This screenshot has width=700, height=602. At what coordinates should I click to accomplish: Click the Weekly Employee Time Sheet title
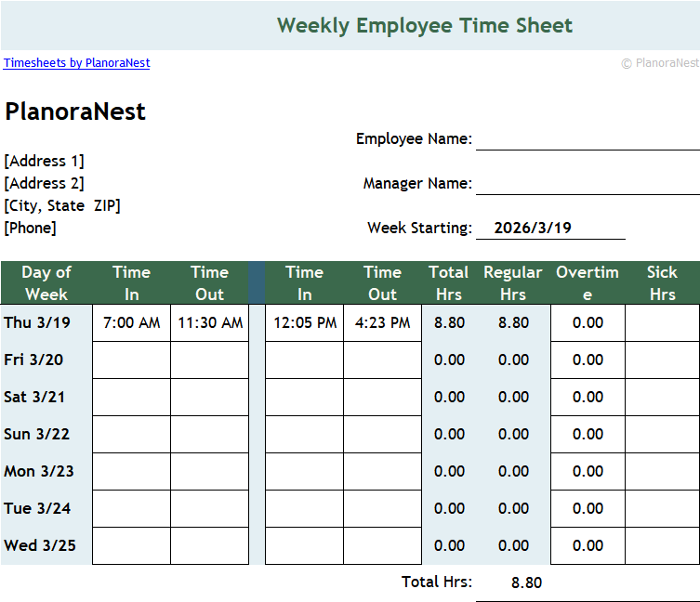point(425,25)
